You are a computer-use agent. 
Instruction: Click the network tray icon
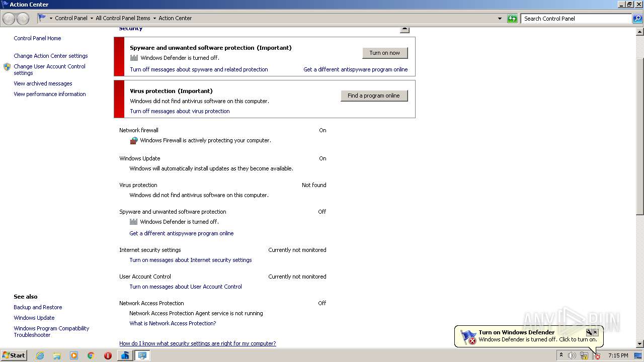click(x=584, y=355)
